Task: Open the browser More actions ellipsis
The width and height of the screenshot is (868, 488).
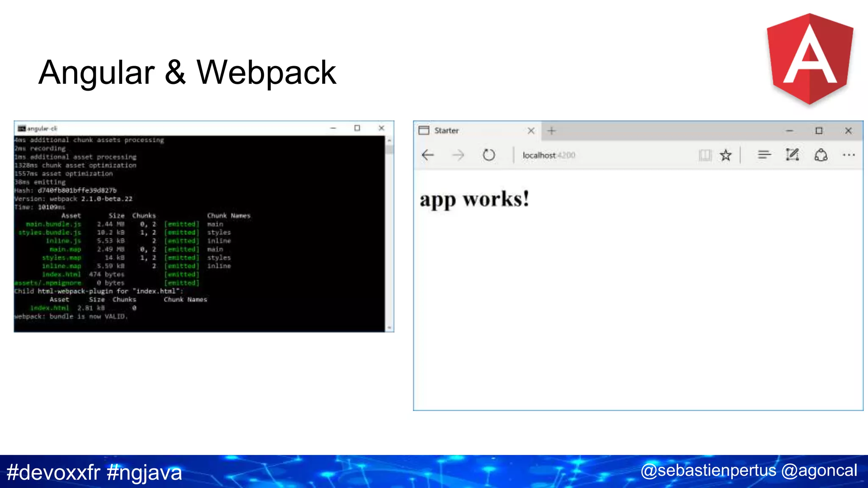Action: pos(849,155)
